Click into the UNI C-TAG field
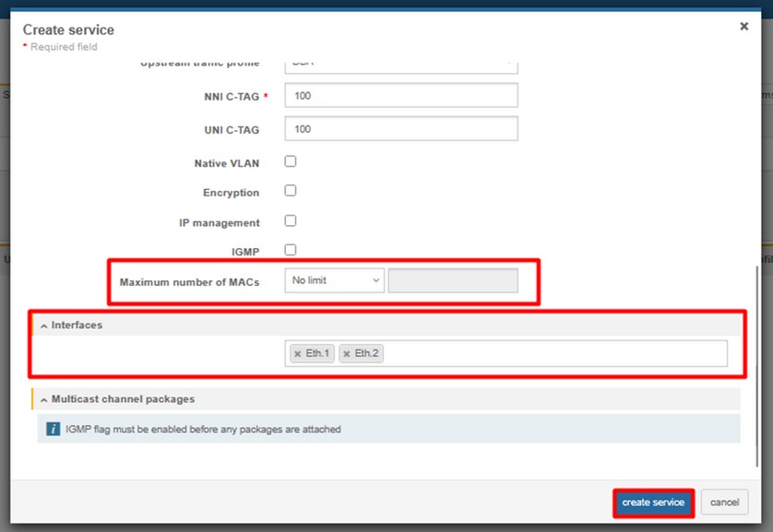 pyautogui.click(x=401, y=129)
